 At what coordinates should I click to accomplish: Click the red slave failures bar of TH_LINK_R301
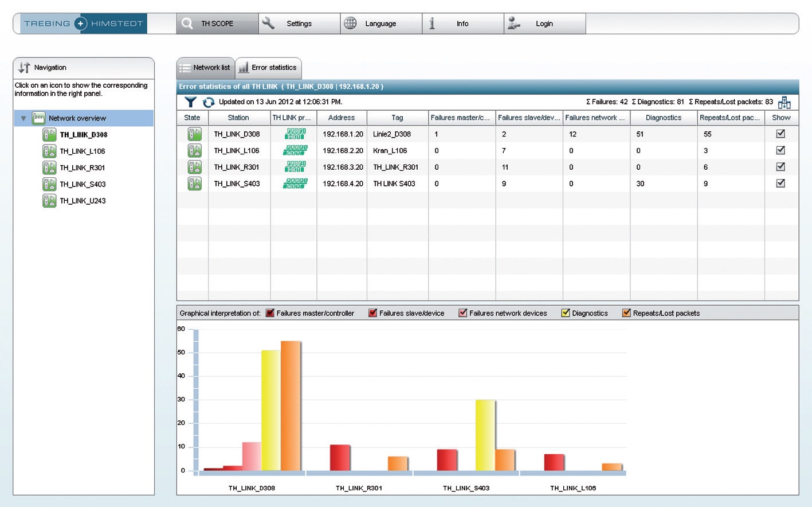[x=340, y=458]
